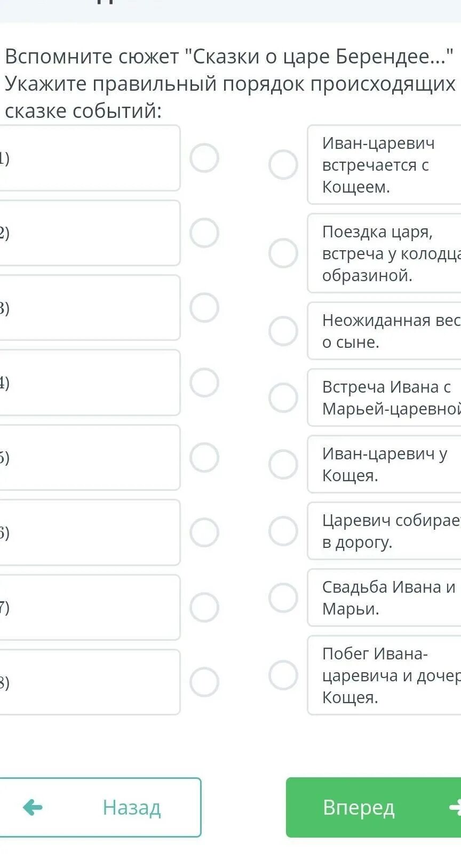
Task: Select the "Иван-царевич у Кощея" option card
Action: (x=384, y=464)
